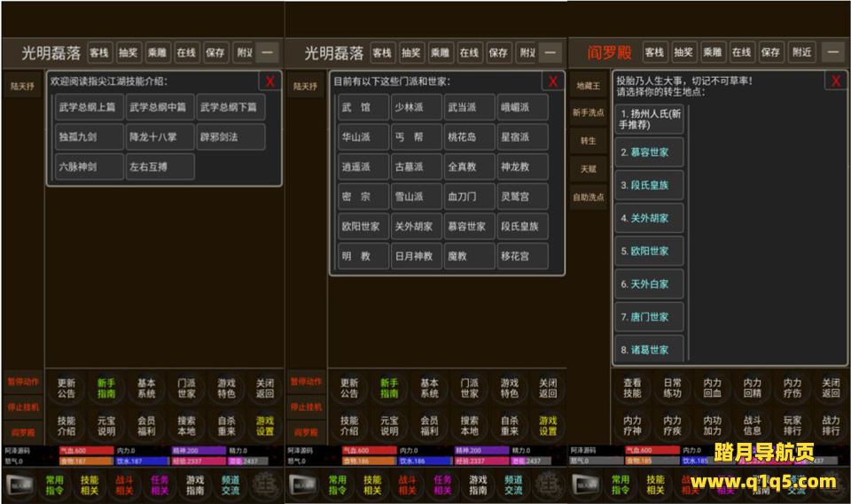The width and height of the screenshot is (851, 504).
Task: Select option 1 扬州人氏 (新手推荐)
Action: tap(649, 119)
